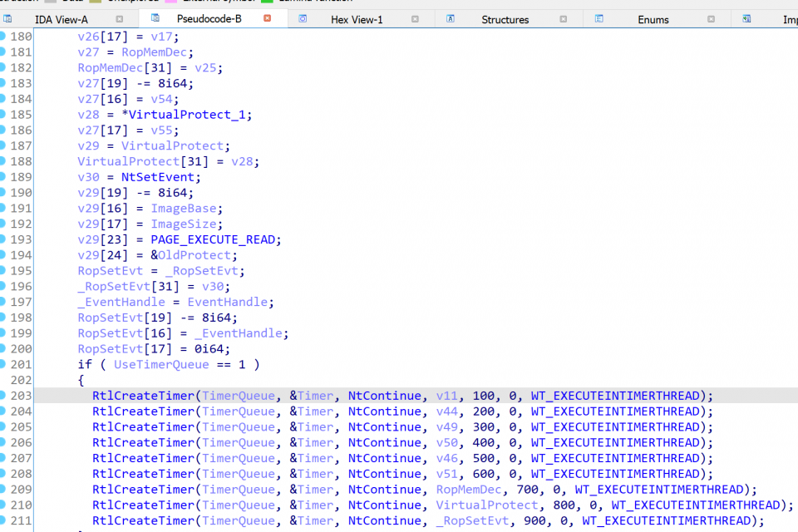Click the Pseudocode-B tab icon
Viewport: 798px width, 532px height.
coord(155,18)
